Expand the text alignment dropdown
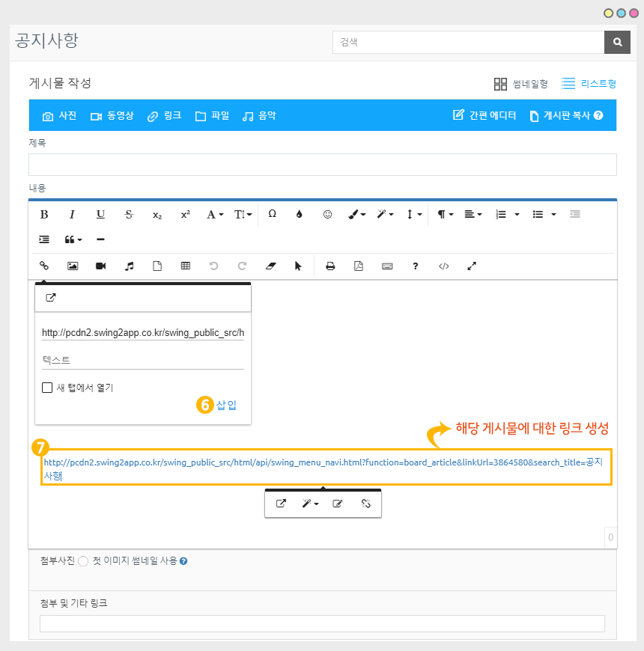This screenshot has width=644, height=651. coord(473,214)
